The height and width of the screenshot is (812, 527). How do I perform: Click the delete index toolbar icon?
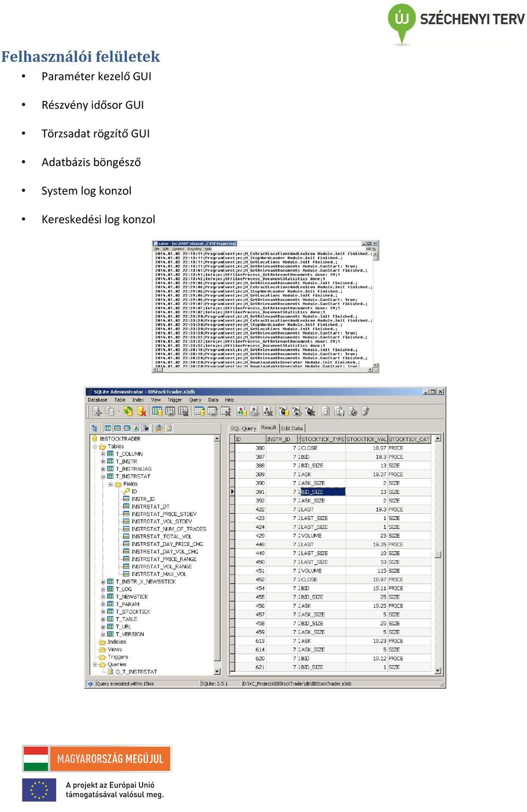tap(226, 411)
